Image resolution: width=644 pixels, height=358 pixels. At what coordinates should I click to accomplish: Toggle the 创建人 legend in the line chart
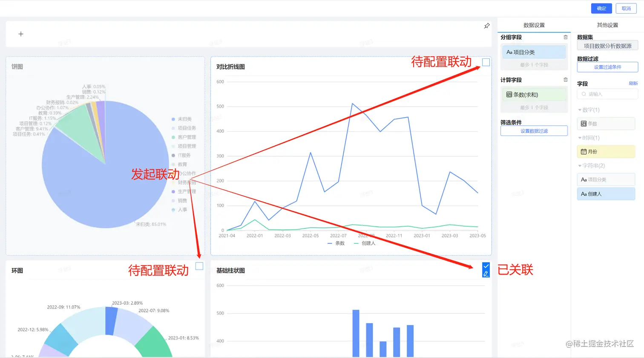click(365, 243)
